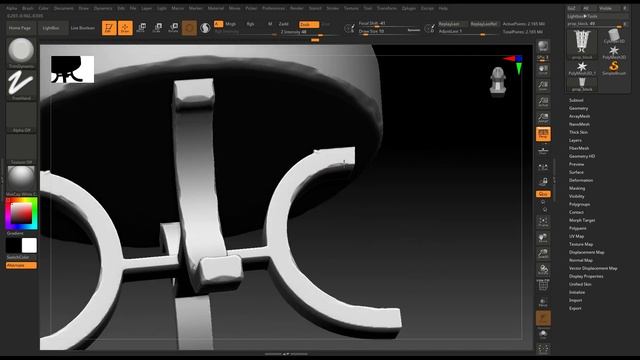Image resolution: width=640 pixels, height=360 pixels.
Task: Click the Actual size icon
Action: (x=543, y=101)
